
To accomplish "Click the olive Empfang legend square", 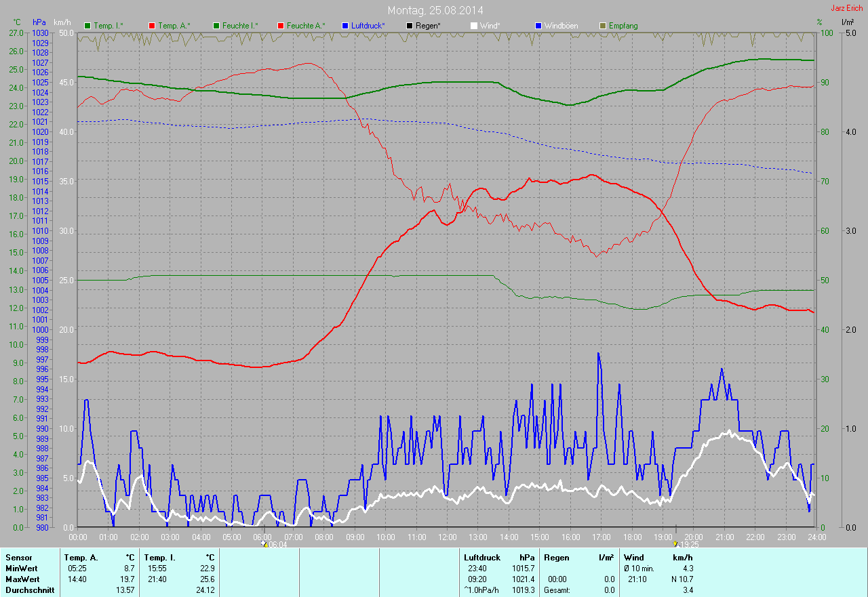I will pos(603,26).
